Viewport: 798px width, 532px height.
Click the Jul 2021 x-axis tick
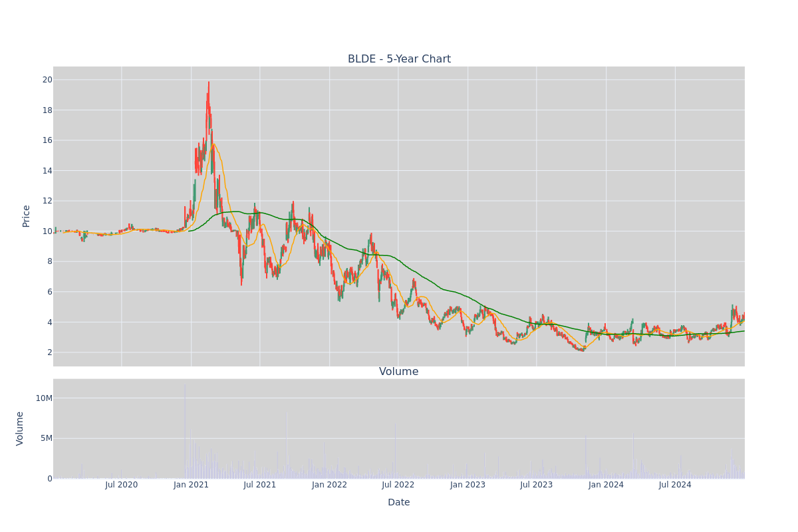260,485
